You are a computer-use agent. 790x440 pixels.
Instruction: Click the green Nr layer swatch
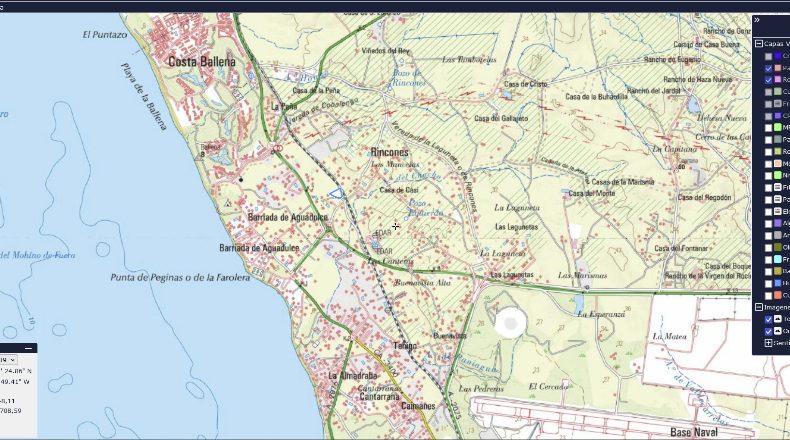pos(778,176)
